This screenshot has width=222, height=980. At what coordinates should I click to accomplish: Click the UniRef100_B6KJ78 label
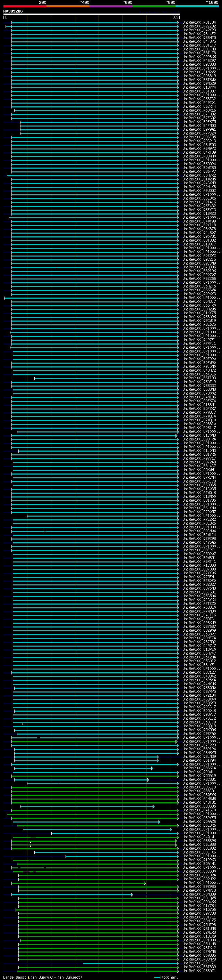pos(199,481)
